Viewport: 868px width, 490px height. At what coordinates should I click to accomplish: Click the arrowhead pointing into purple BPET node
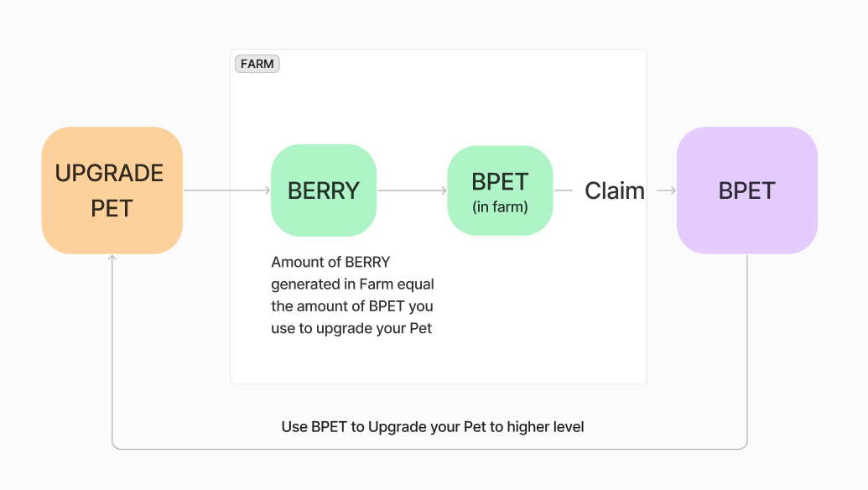672,190
